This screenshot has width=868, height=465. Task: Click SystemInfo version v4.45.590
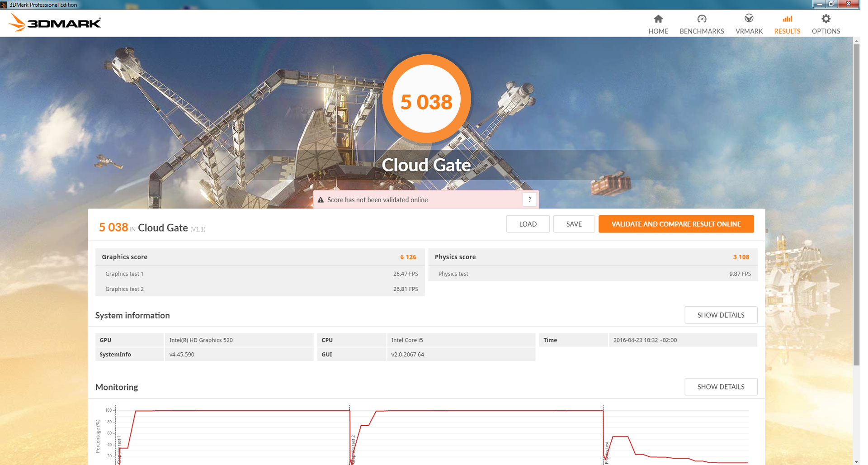pos(182,355)
